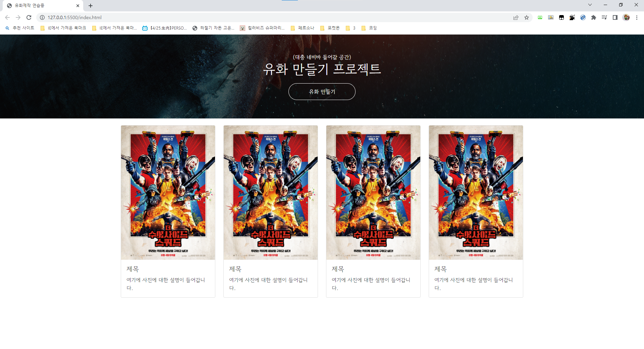Select the 유화제작 연습중 tab
This screenshot has height=349, width=644.
point(43,6)
